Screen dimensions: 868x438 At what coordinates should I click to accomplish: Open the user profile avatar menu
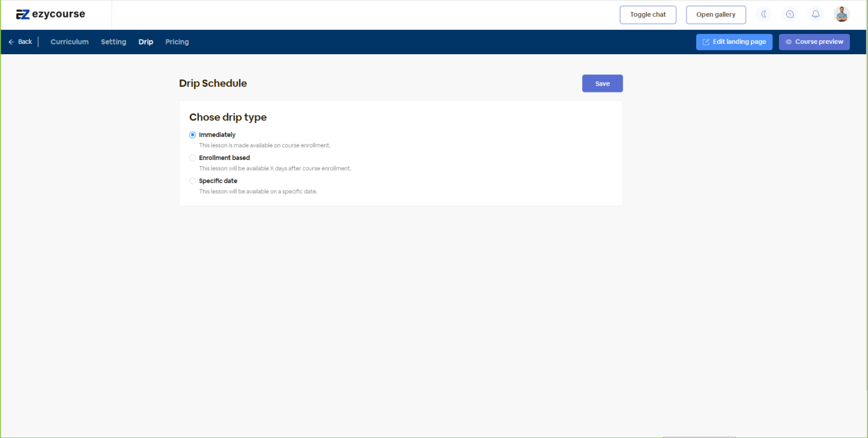[842, 15]
